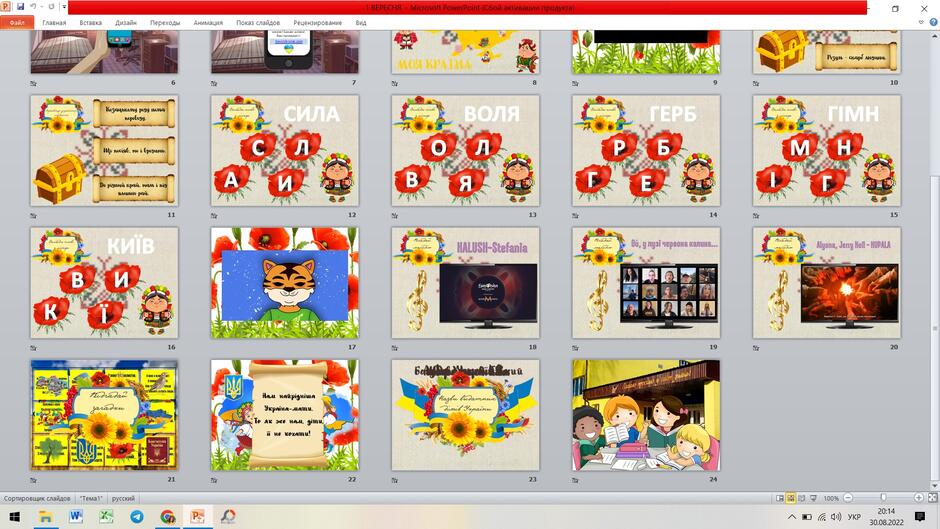Image resolution: width=940 pixels, height=529 pixels.
Task: Show hidden system tray icons
Action: pyautogui.click(x=791, y=516)
